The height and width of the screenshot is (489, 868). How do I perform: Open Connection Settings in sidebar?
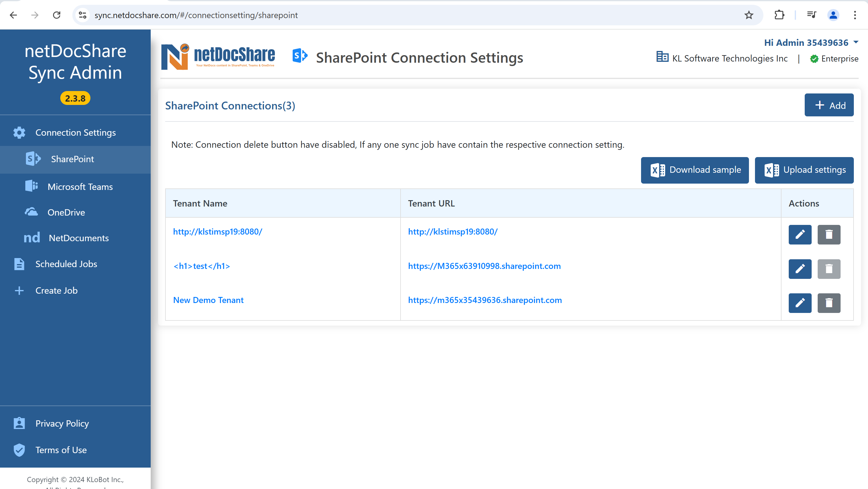(75, 132)
